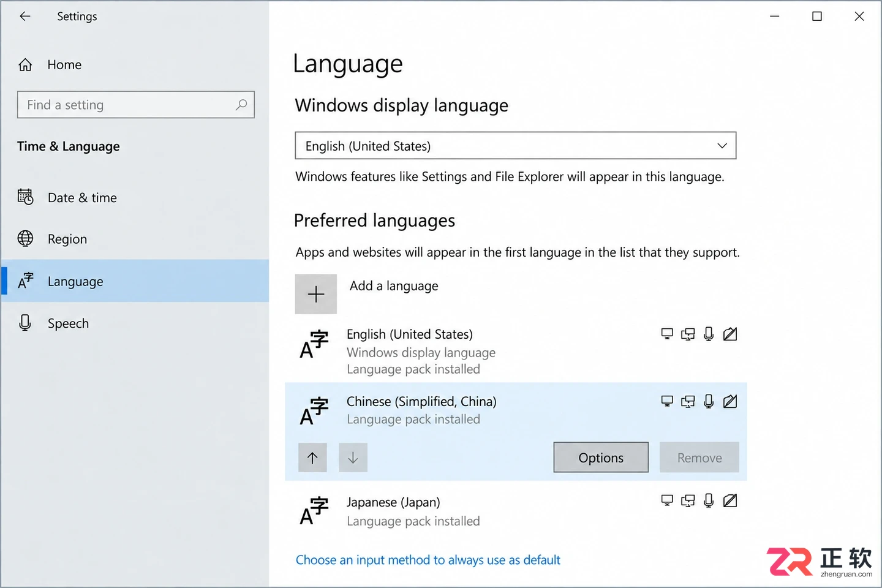
Task: Click the Add a language label
Action: [x=394, y=286]
